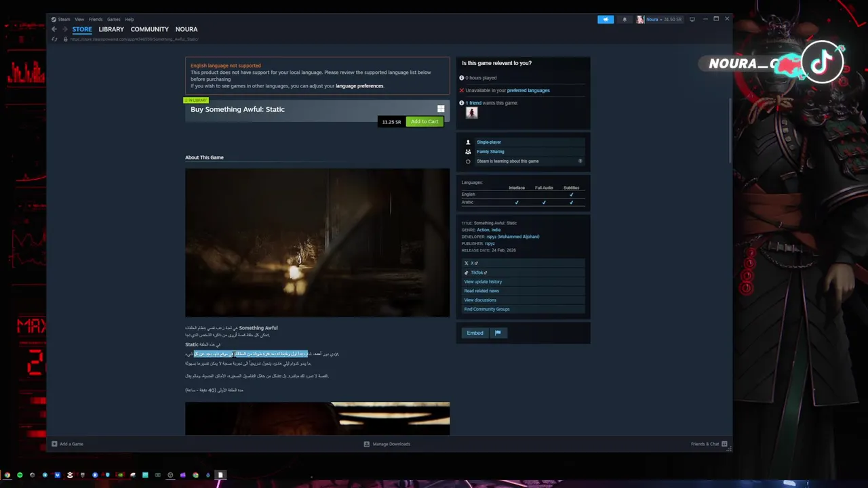This screenshot has height=488, width=868.
Task: Click the Indie genre link
Action: click(496, 230)
